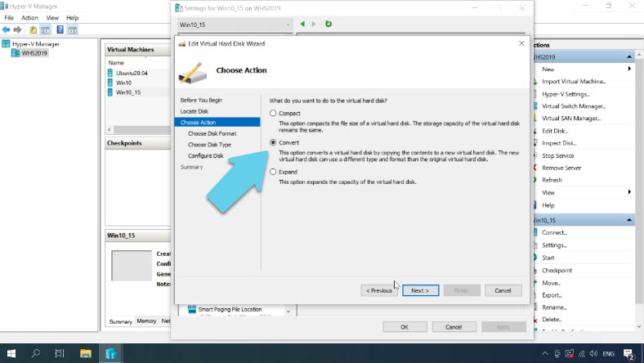
Task: Click the Virtual Machines horizontal scrollbar
Action: [141, 129]
